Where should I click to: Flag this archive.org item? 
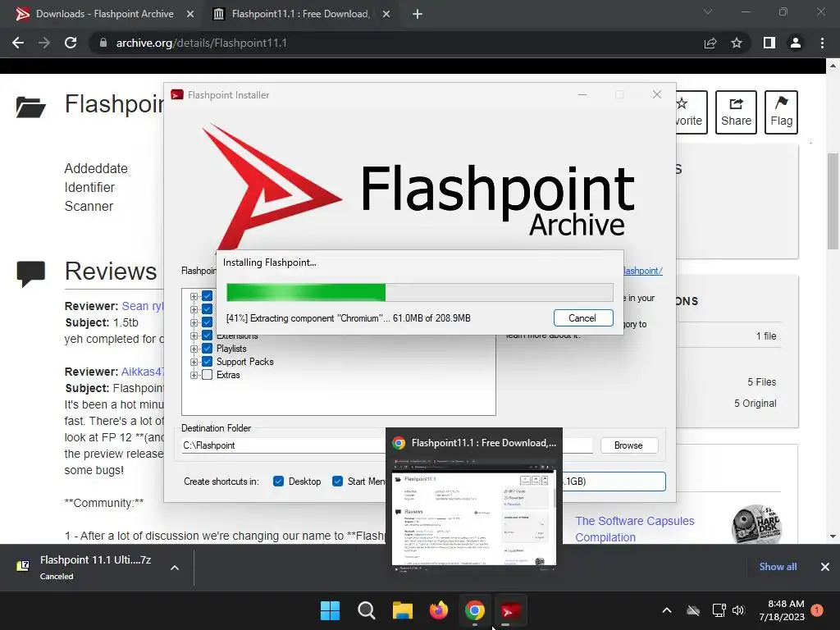click(x=781, y=112)
